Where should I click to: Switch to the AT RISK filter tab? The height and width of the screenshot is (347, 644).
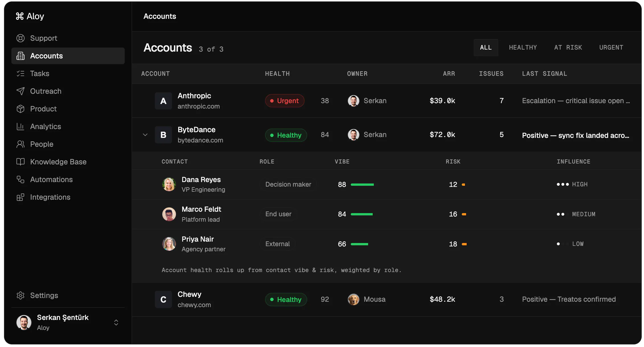568,48
